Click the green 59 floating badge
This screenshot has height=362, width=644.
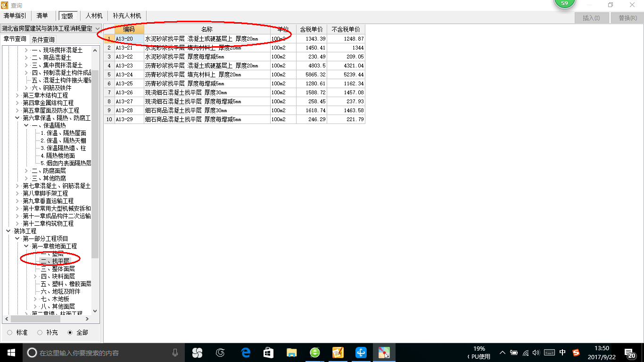[564, 3]
